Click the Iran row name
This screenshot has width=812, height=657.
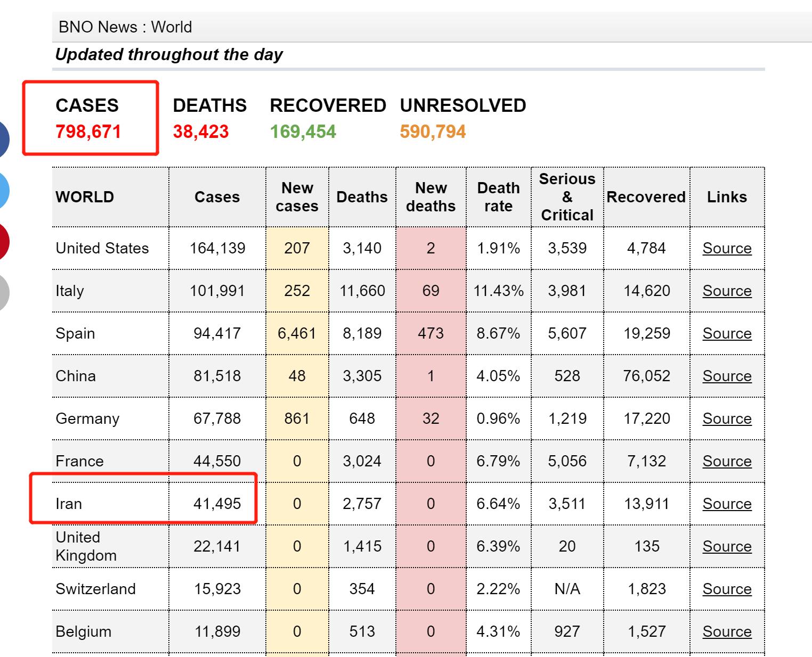pos(69,504)
